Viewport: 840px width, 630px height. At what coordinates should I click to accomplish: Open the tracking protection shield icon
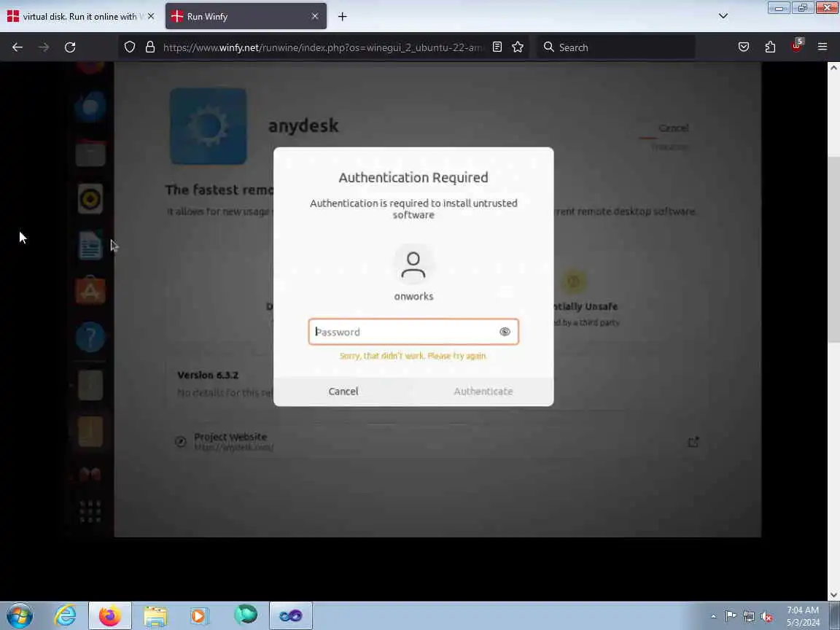130,47
